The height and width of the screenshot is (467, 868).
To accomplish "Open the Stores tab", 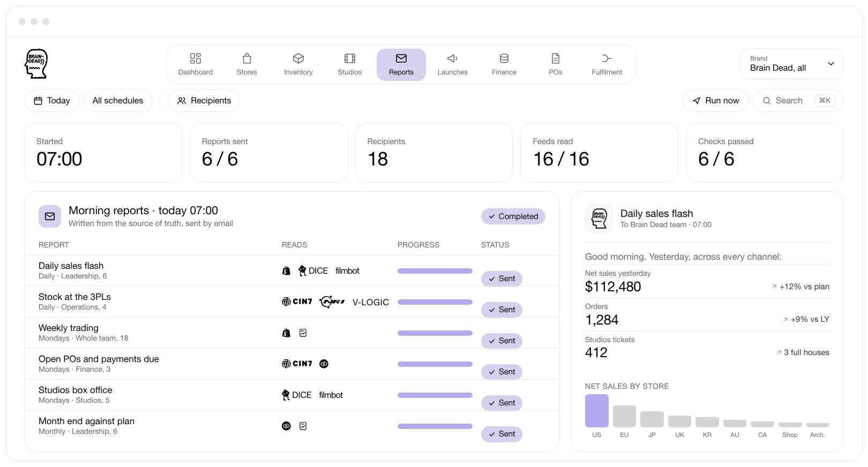I will tap(247, 65).
